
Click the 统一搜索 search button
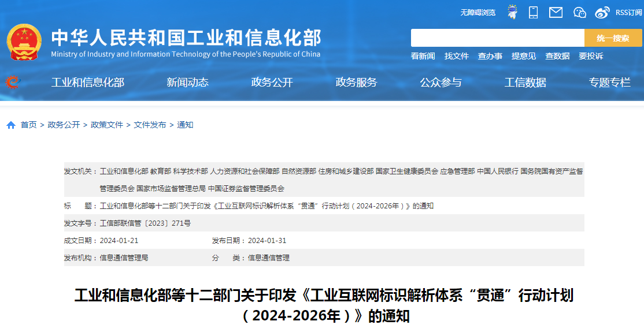point(613,38)
